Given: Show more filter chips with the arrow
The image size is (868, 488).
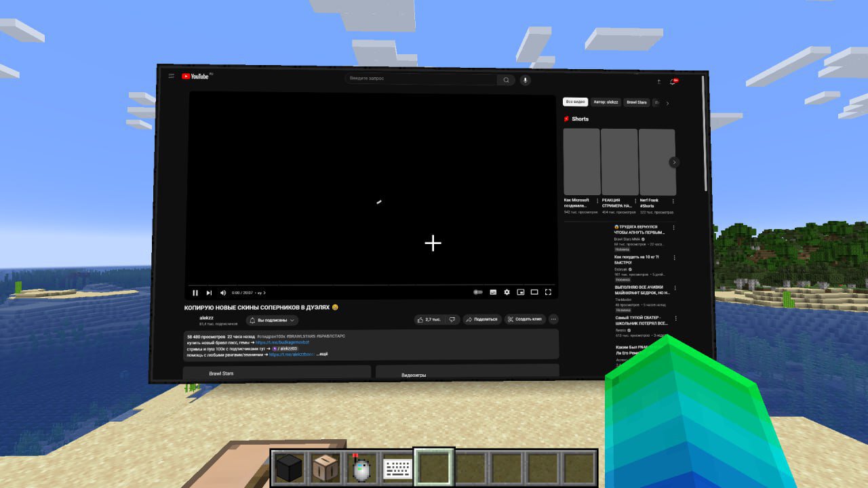Looking at the screenshot, I should tap(667, 103).
